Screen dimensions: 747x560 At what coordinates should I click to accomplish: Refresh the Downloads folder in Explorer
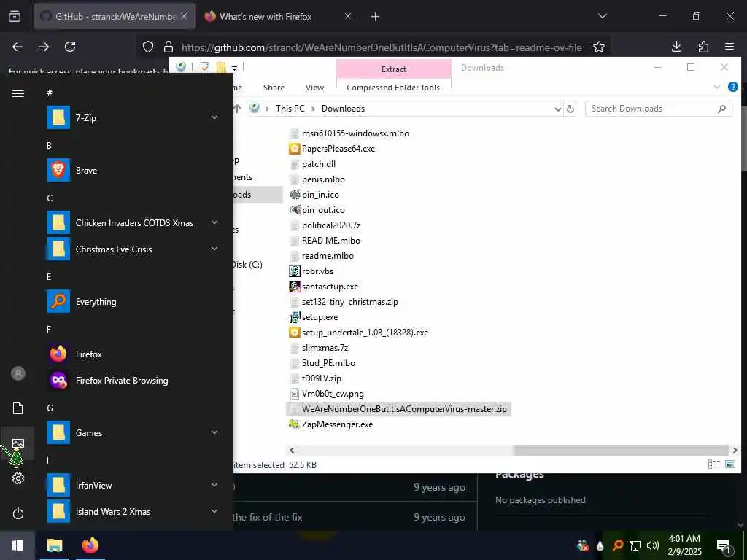click(570, 109)
